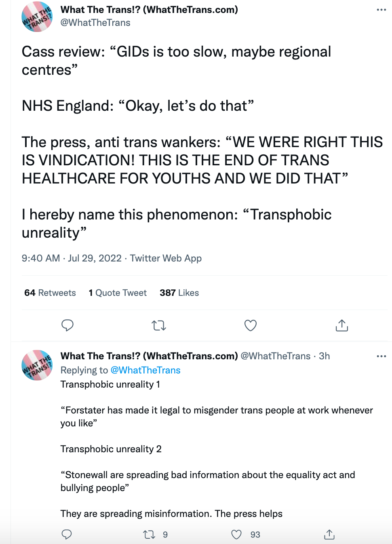
Task: Open the reply's 3h timestamp link
Action: click(324, 356)
